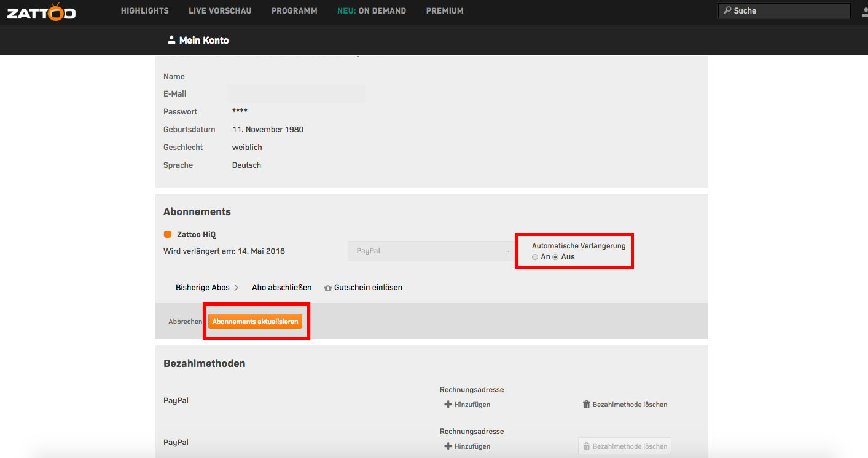Click the Mein Konto heading

(x=204, y=40)
